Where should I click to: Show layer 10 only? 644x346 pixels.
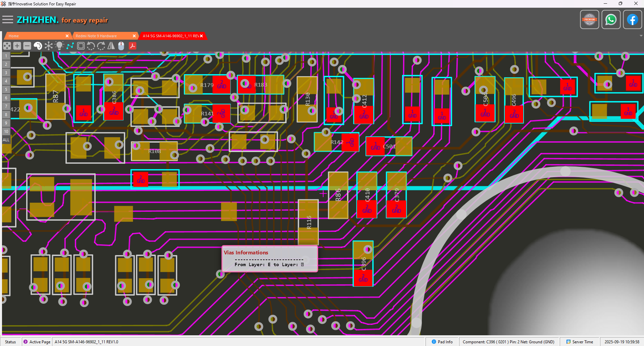[x=6, y=131]
